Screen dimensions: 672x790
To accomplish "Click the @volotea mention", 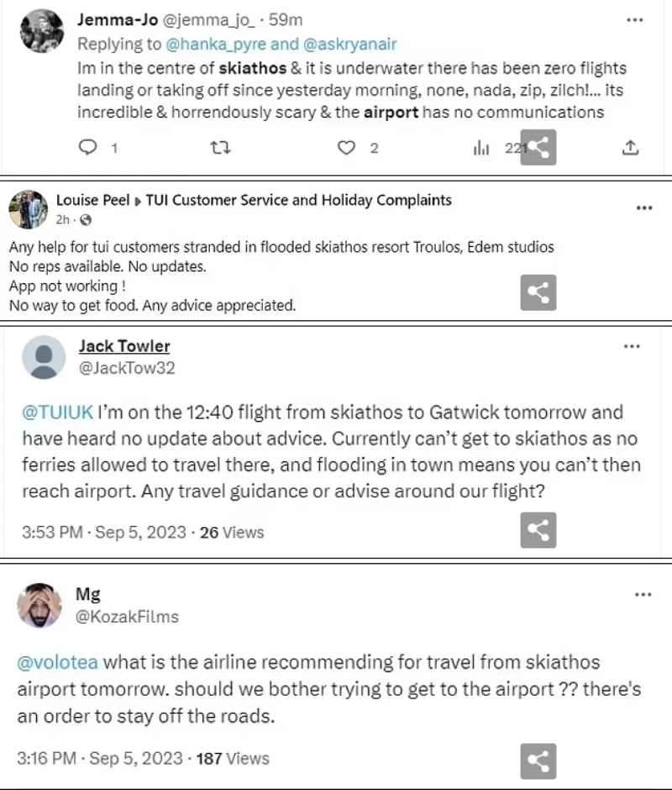I will 58,662.
